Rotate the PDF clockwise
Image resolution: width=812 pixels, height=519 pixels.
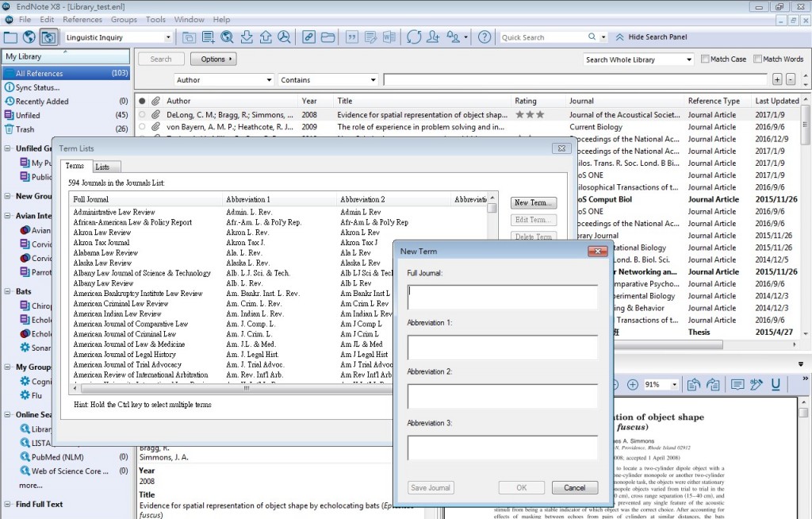click(713, 385)
